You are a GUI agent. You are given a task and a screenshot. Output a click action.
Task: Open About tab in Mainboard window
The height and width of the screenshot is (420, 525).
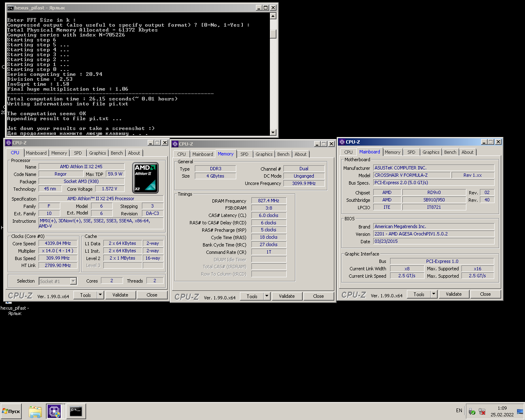pos(468,152)
